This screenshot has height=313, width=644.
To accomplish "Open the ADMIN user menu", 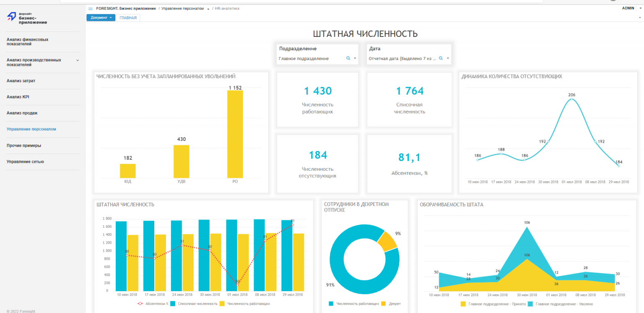I will point(628,8).
